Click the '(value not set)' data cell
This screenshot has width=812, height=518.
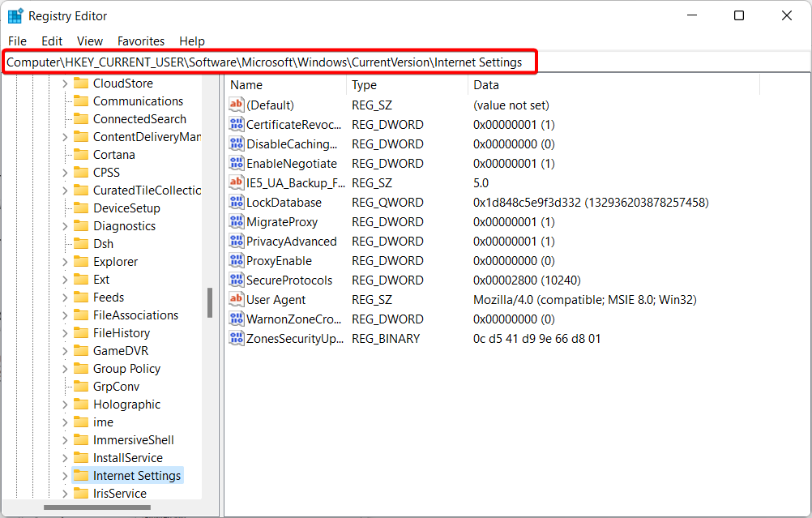pyautogui.click(x=511, y=105)
